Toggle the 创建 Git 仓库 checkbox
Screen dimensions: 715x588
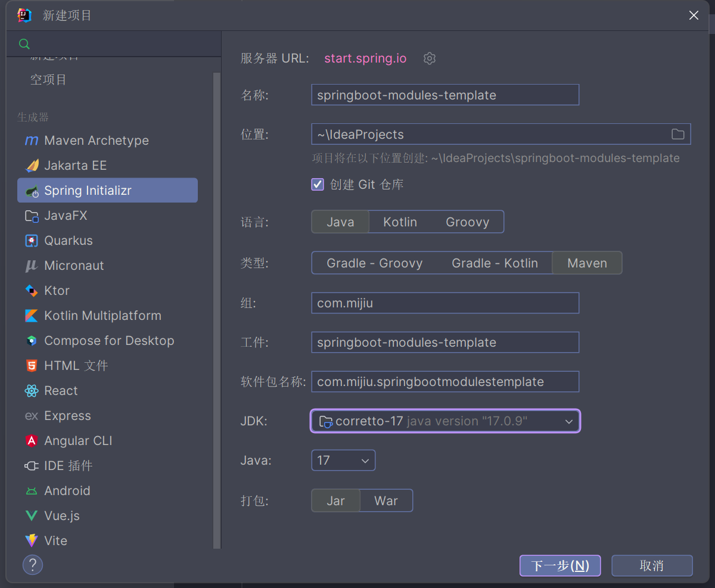[318, 184]
